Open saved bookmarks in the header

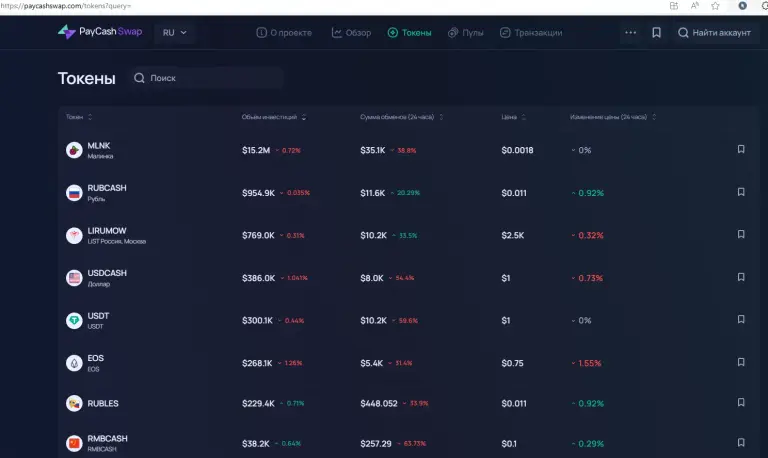[656, 33]
